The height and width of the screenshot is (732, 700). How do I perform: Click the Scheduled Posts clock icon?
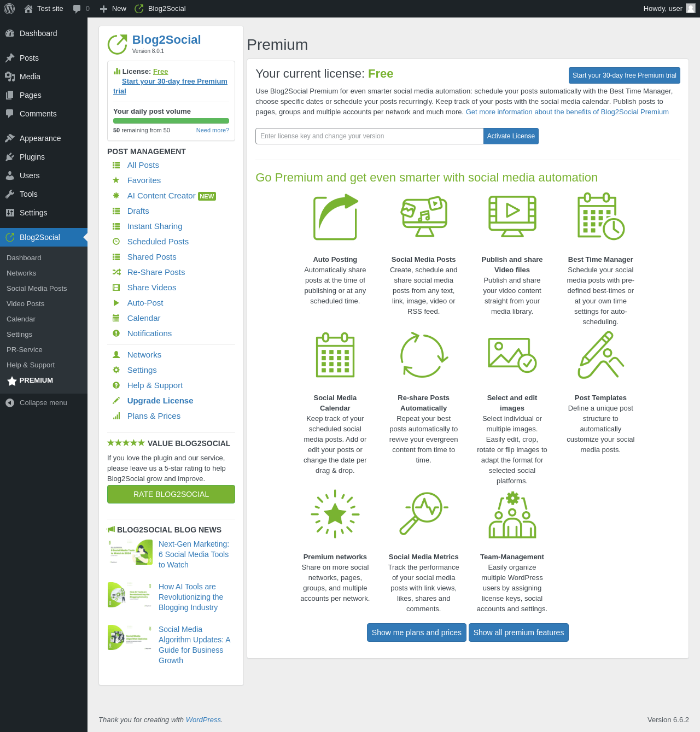coord(116,242)
